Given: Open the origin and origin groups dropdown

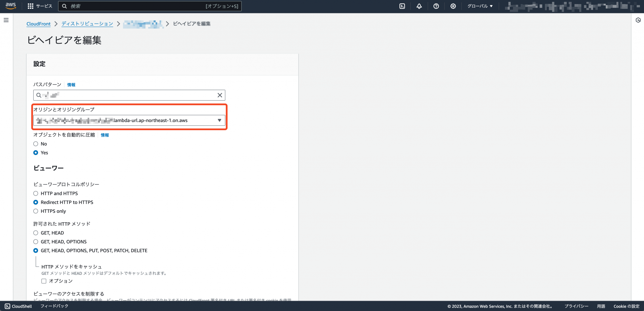Looking at the screenshot, I should coord(219,120).
